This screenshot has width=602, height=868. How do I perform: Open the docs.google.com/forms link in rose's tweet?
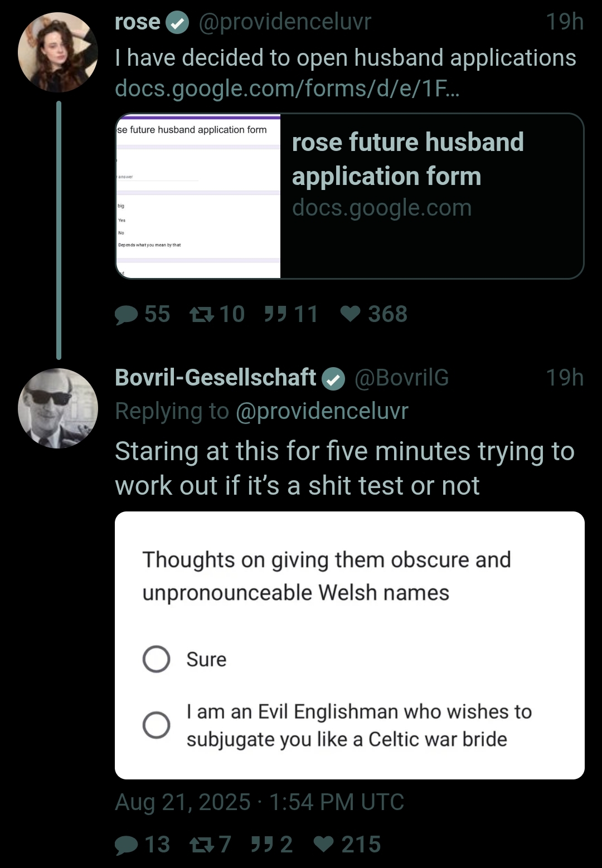[287, 88]
